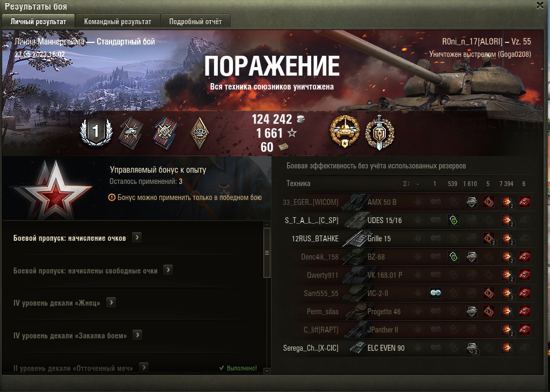Expand the IV уровень декали «Закалка боем» entry
Viewport: 550px width, 392px height.
pyautogui.click(x=137, y=335)
